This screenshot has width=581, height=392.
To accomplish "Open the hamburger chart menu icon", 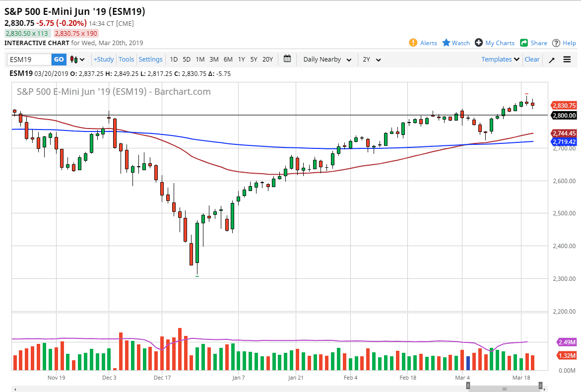I will tap(567, 59).
